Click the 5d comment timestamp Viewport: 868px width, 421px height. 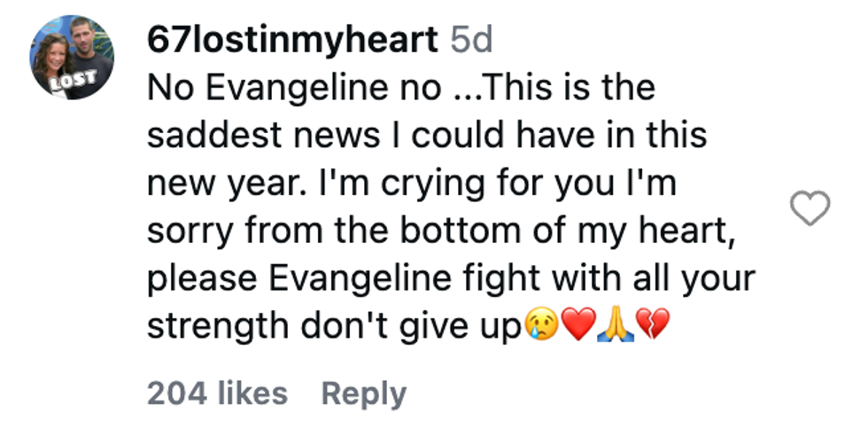tap(471, 40)
